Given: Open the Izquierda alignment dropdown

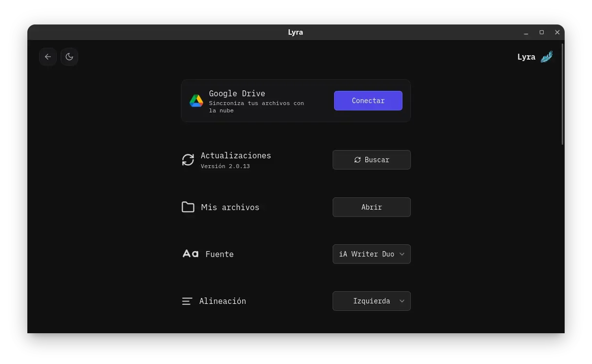Looking at the screenshot, I should (x=372, y=301).
